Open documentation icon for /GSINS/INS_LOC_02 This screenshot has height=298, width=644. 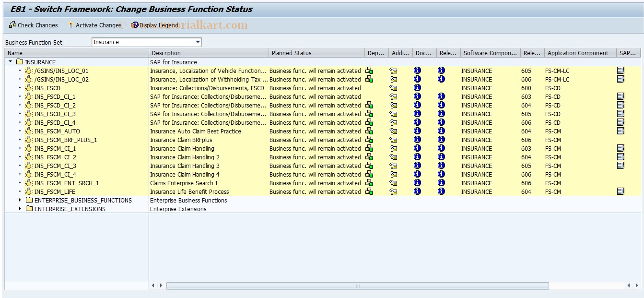coord(417,79)
